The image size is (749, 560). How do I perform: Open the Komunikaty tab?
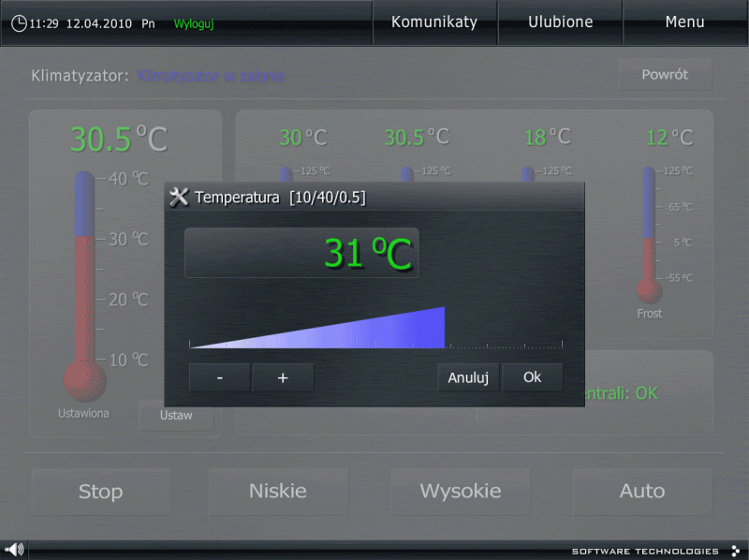tap(433, 22)
